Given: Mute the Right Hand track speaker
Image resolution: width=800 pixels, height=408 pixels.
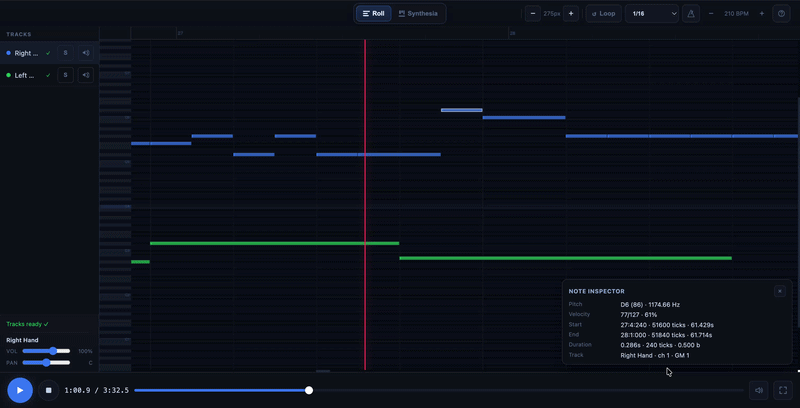Looking at the screenshot, I should click(86, 53).
